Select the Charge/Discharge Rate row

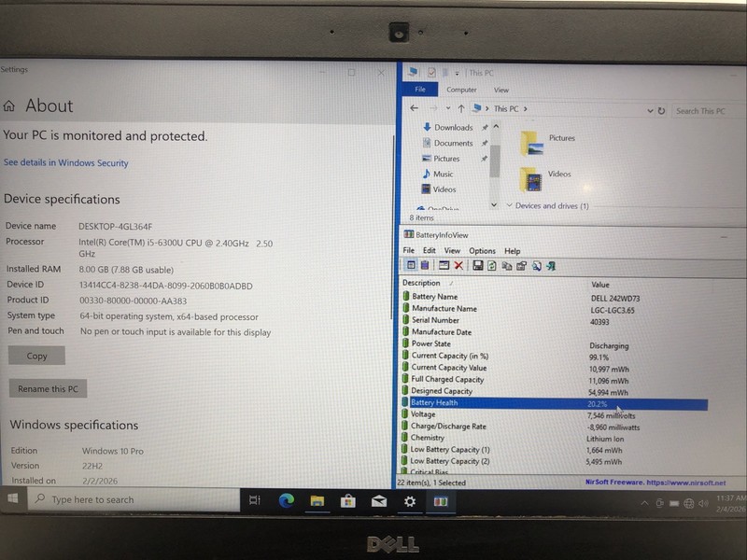(555, 427)
